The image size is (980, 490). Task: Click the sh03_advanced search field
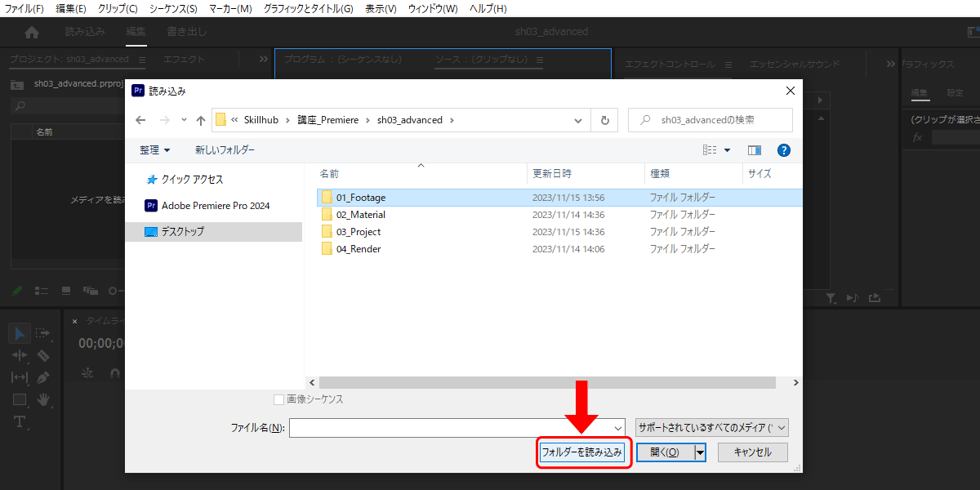click(710, 120)
